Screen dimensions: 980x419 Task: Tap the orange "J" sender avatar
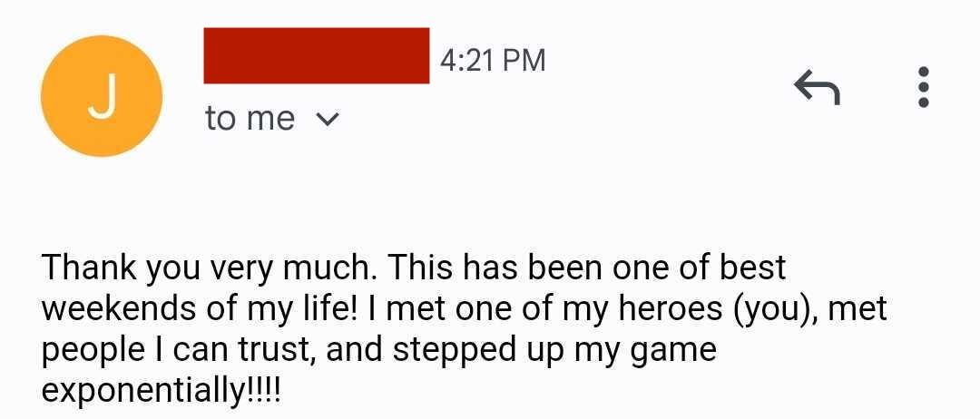102,96
